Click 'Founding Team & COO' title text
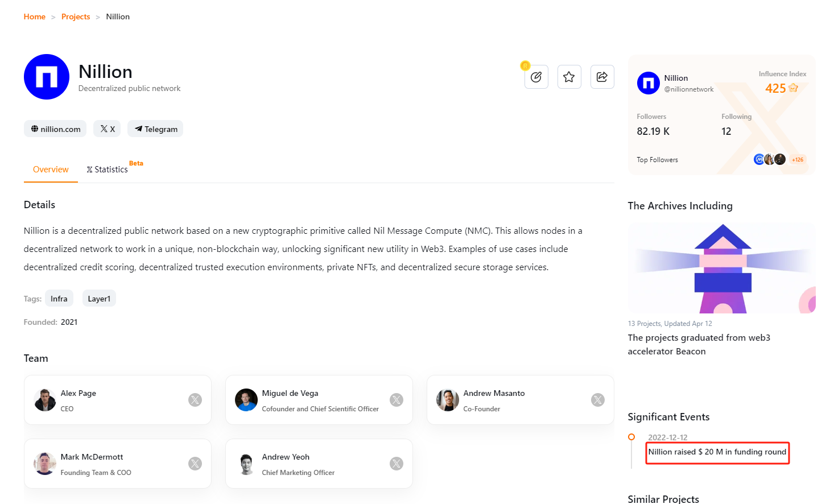Viewport: 830px width, 504px height. 96,473
